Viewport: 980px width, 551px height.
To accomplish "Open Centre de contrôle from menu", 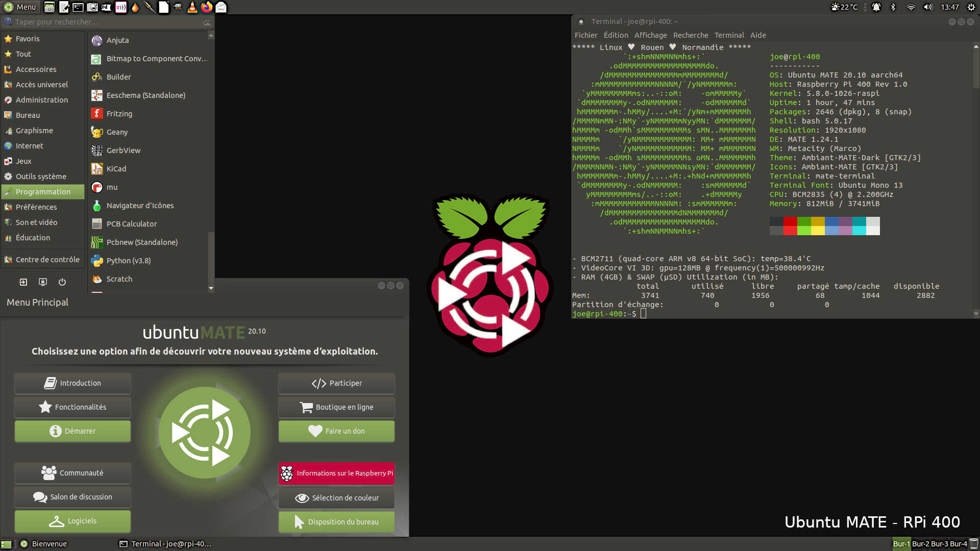I will coord(43,260).
